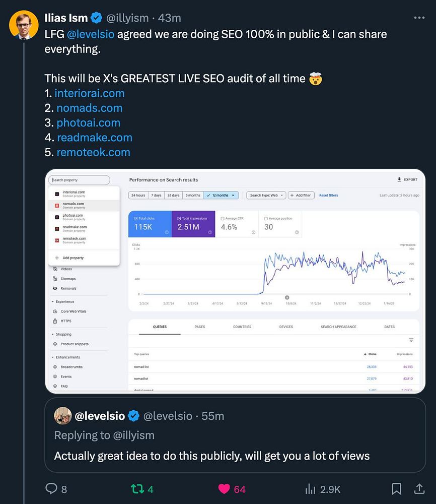The image size is (436, 504).
Task: Open the views analytics icon
Action: coord(311,488)
